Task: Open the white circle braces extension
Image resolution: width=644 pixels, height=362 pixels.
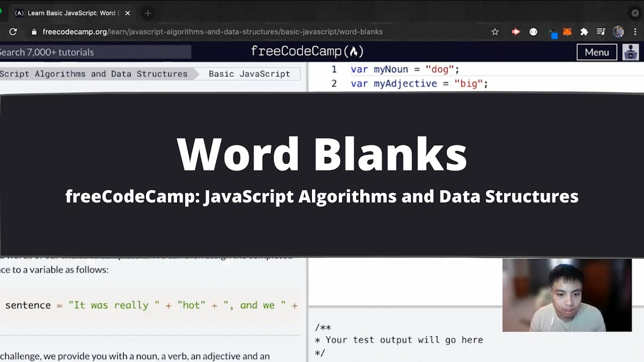Action: click(533, 32)
